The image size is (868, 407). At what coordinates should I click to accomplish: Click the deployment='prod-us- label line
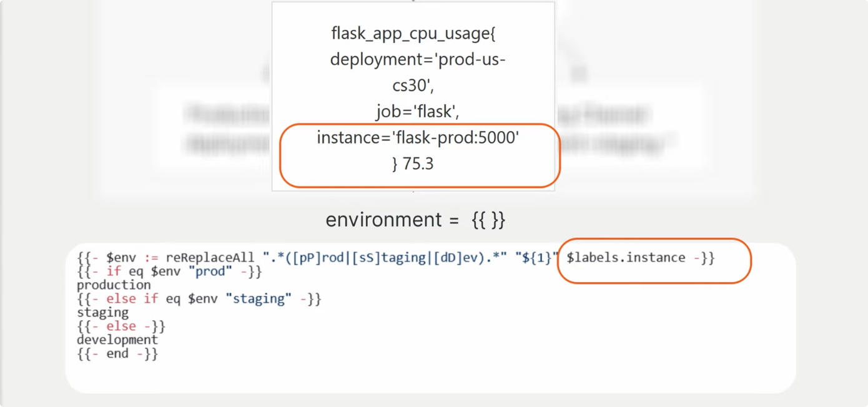point(417,59)
